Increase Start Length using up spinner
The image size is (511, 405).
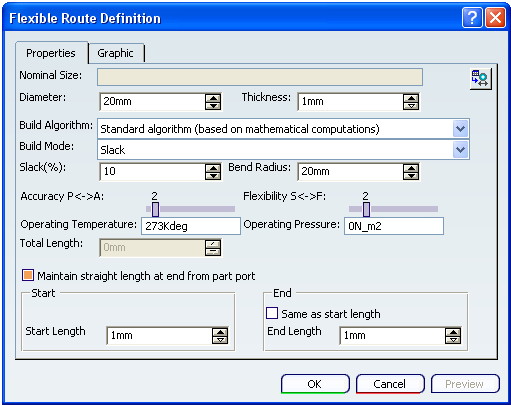(x=220, y=332)
